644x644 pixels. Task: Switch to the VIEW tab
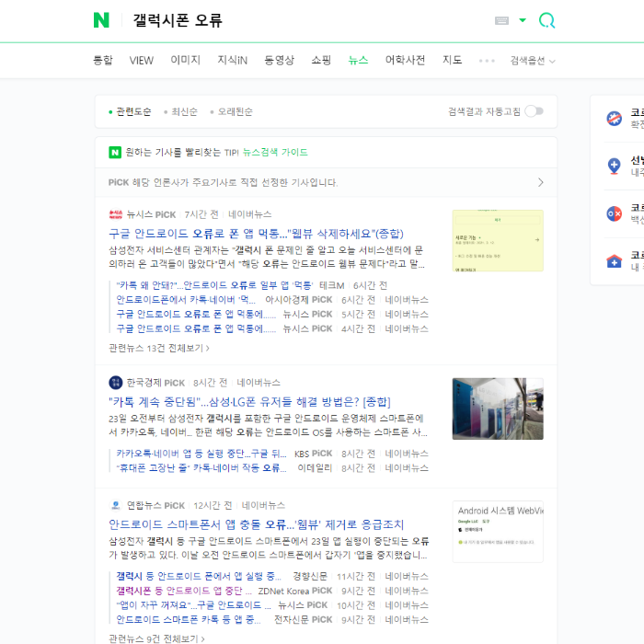(x=142, y=61)
